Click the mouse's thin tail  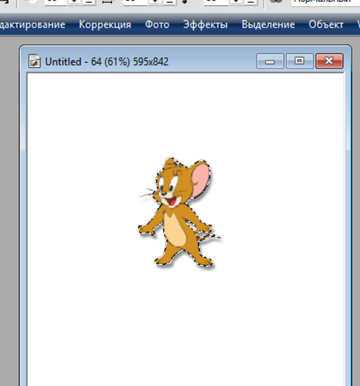pos(209,238)
